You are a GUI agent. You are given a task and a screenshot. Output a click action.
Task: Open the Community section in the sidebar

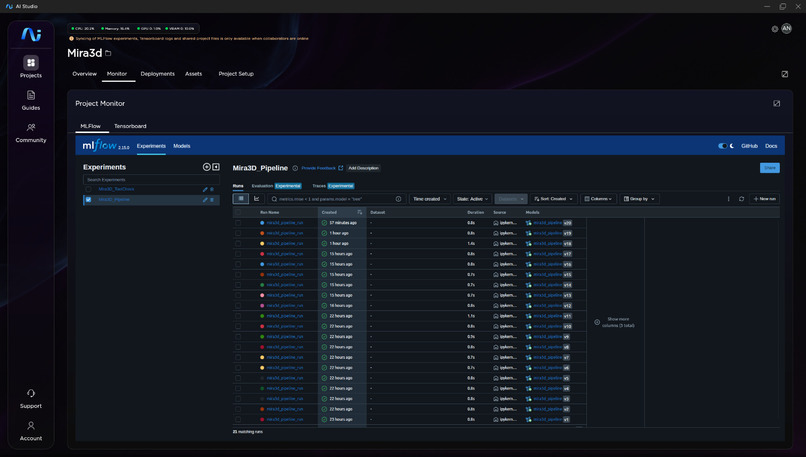point(31,133)
